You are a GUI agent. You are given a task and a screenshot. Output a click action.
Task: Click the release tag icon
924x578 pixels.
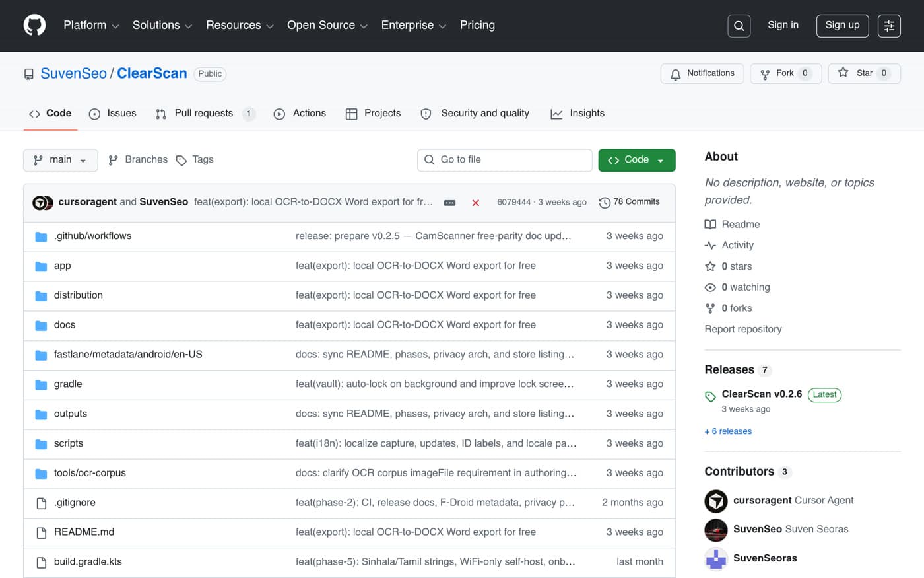(x=710, y=396)
